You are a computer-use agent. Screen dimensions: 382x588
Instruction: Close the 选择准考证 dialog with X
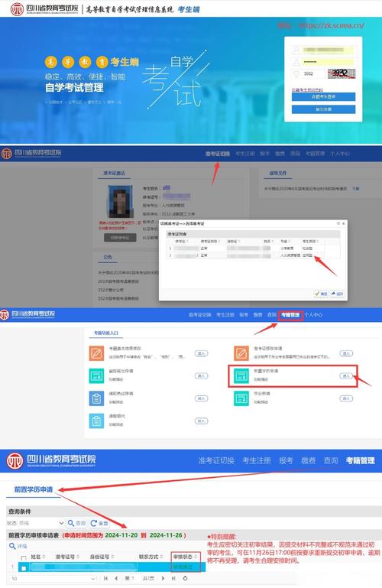click(x=344, y=223)
